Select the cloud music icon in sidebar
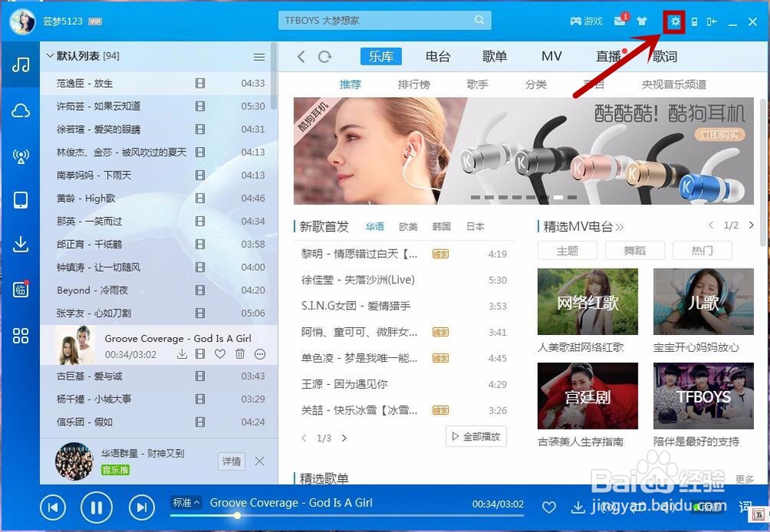 pyautogui.click(x=21, y=111)
